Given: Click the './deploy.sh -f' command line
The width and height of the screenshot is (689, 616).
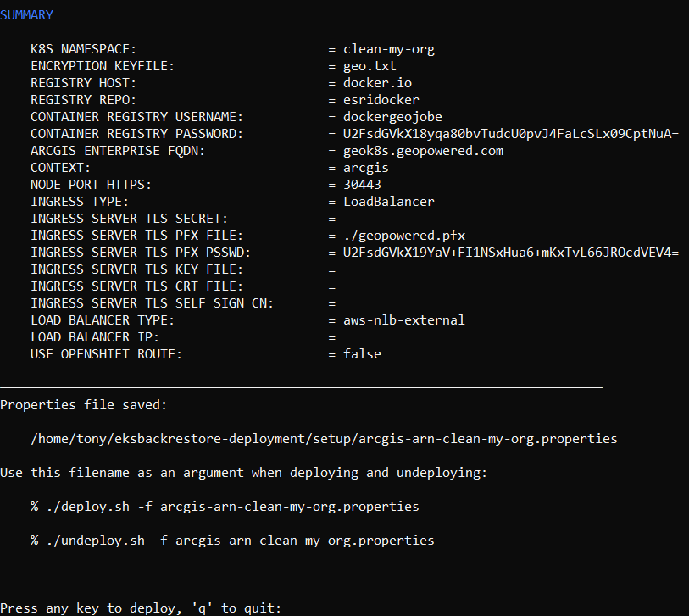Looking at the screenshot, I should (225, 507).
